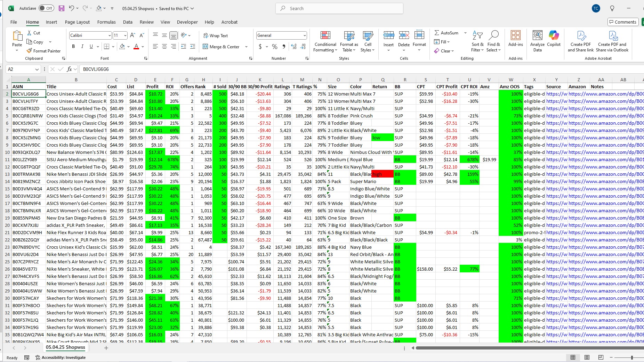Open the font name Calibri dropdown
Screen dimensions: 644x362
(110, 35)
